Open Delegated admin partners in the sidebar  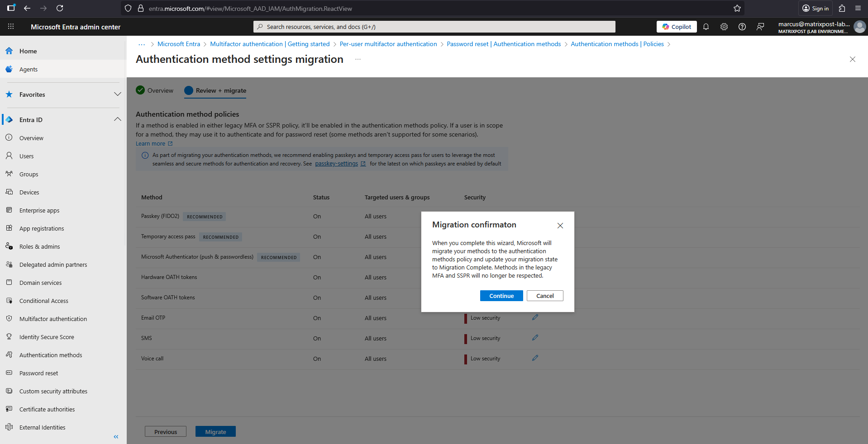pyautogui.click(x=53, y=265)
